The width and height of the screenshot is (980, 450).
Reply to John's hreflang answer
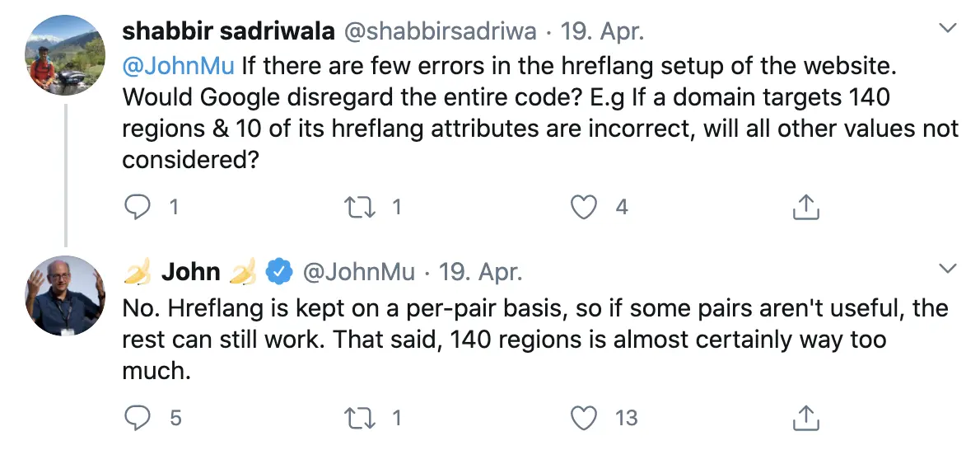coord(136,418)
